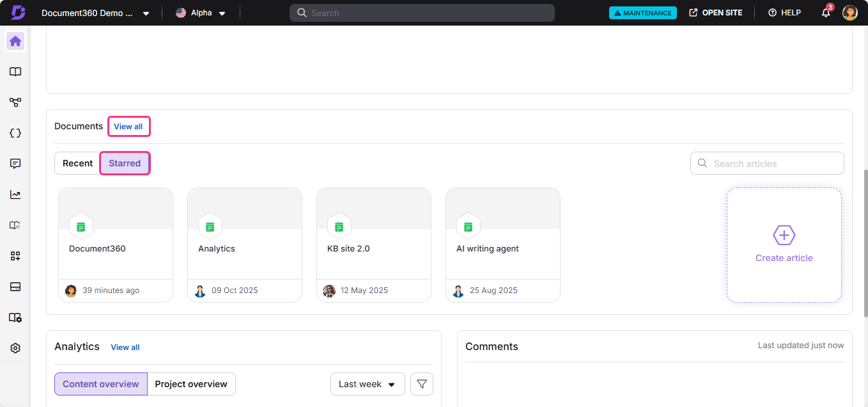Image resolution: width=868 pixels, height=407 pixels.
Task: Create a new article with the dashed card
Action: (x=784, y=245)
